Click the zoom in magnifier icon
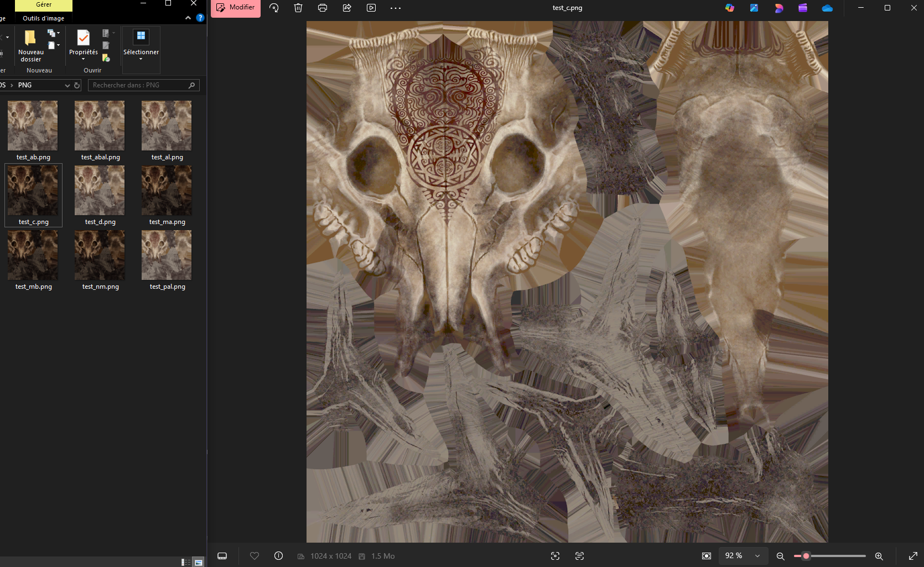The width and height of the screenshot is (924, 567). (879, 556)
